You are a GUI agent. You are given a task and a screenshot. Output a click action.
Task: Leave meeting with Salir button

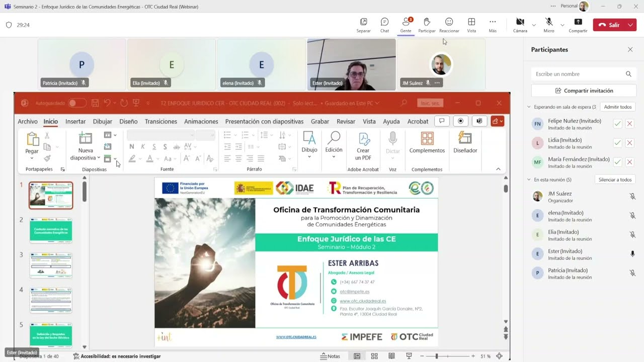pyautogui.click(x=609, y=25)
